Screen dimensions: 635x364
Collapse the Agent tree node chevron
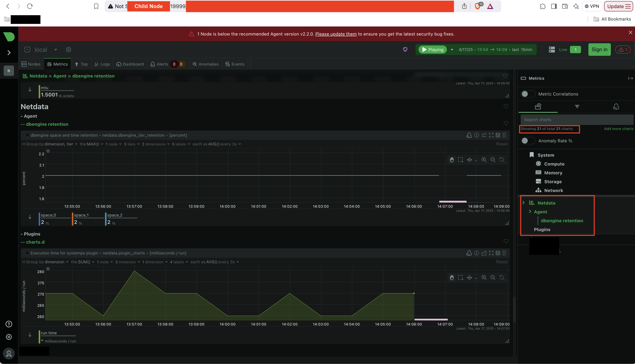(x=530, y=212)
